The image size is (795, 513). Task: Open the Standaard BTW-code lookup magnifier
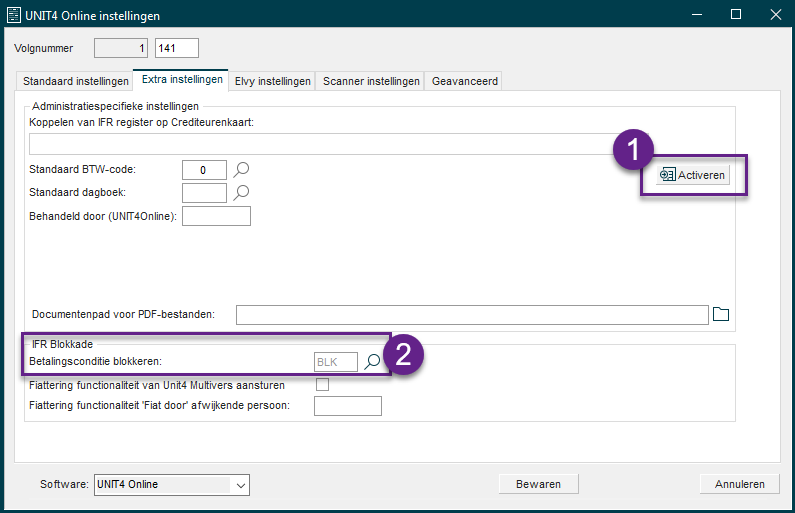point(241,169)
